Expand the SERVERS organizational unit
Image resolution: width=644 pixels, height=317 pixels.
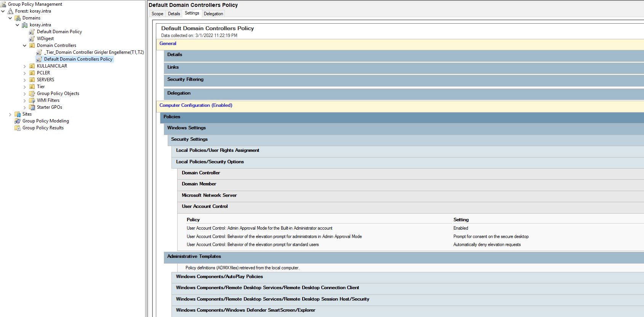tap(25, 80)
